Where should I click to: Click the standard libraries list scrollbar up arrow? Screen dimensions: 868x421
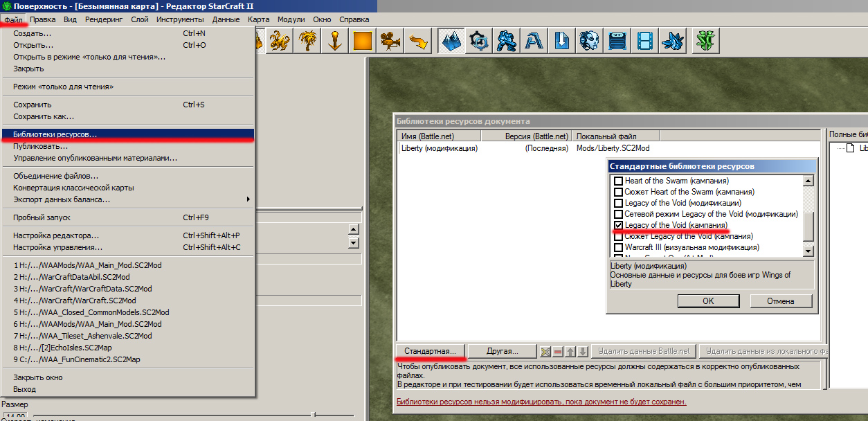808,181
